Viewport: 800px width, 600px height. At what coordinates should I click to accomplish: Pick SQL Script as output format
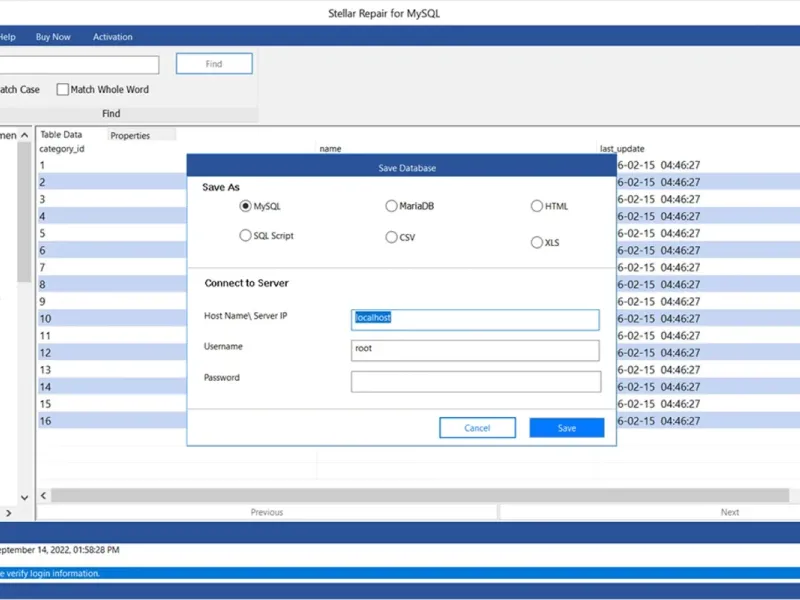pyautogui.click(x=245, y=236)
